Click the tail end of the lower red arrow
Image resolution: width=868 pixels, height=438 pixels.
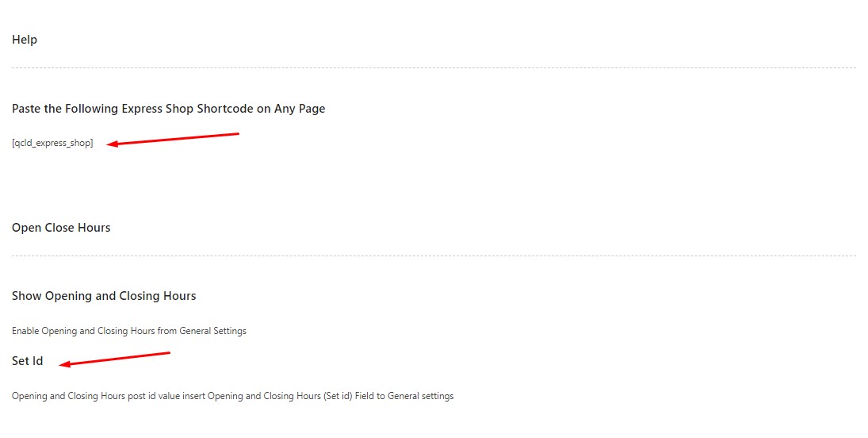pos(168,353)
